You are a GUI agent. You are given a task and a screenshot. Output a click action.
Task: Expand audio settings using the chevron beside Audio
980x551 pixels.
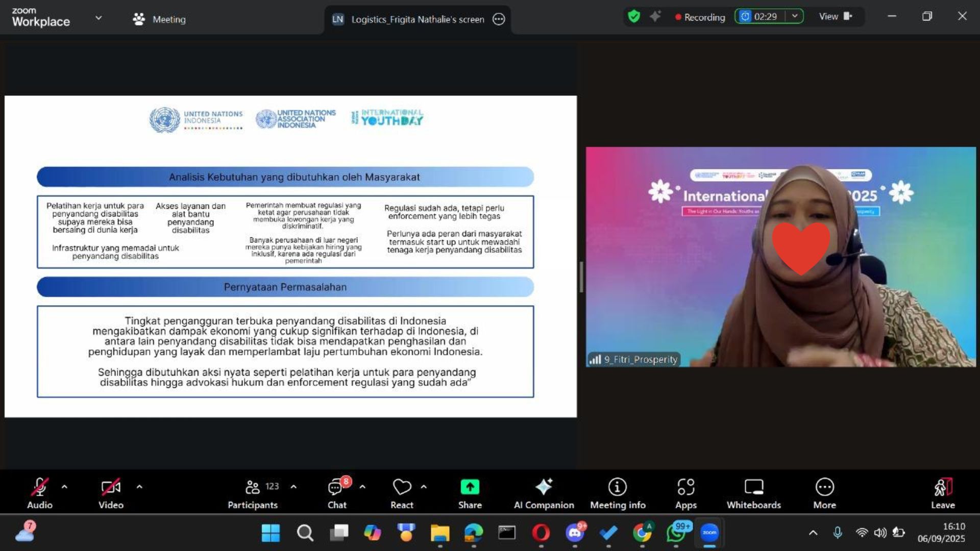(64, 486)
